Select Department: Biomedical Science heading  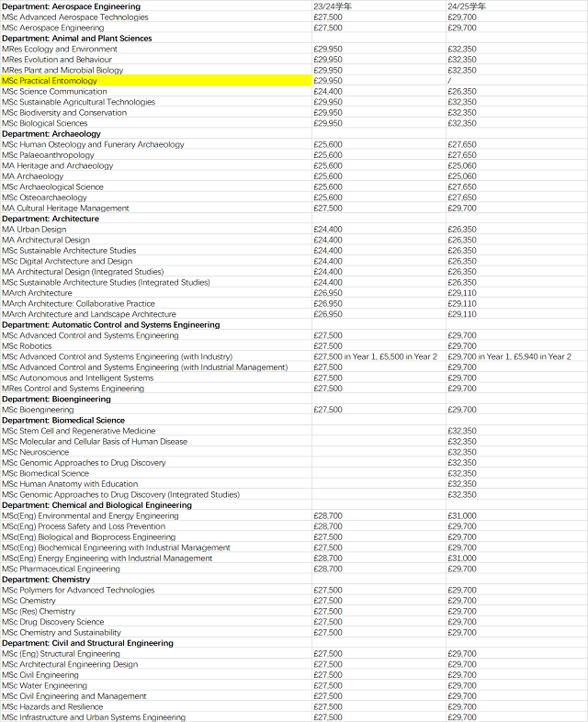click(x=156, y=420)
